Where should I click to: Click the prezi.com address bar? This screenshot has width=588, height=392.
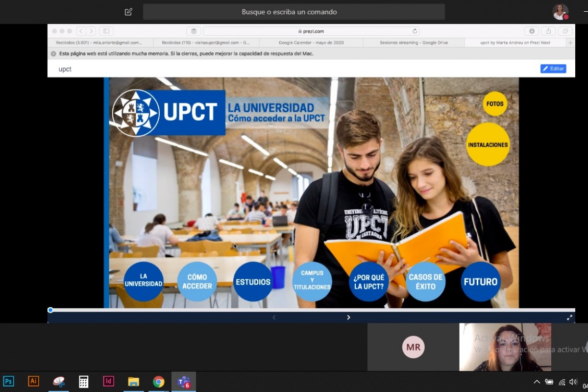tap(312, 31)
